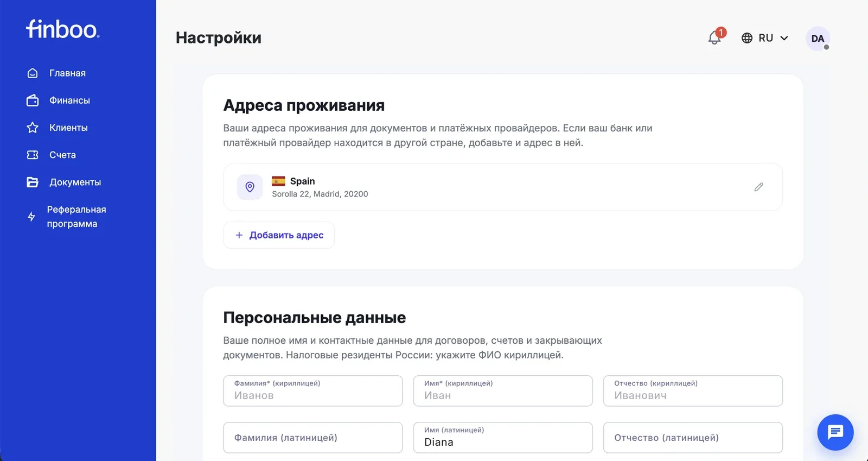Viewport: 868px width, 461px height.
Task: Click the plus icon in Добавить адрес
Action: [x=239, y=235]
